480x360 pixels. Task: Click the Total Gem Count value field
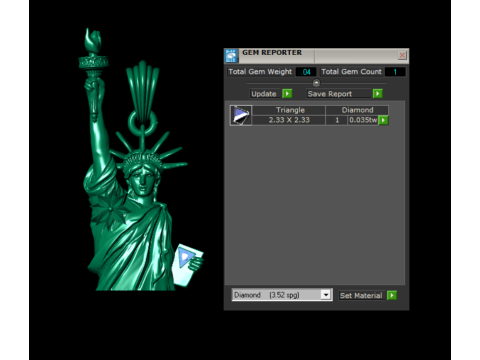[x=395, y=72]
